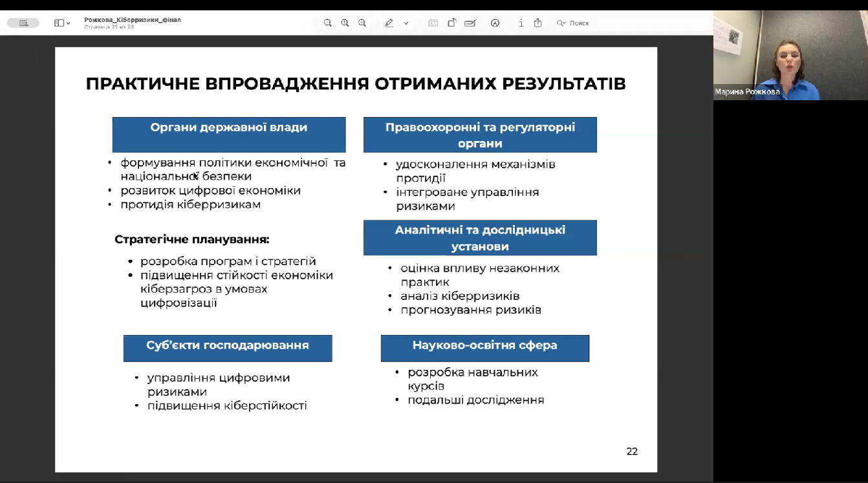
Task: Click the zoom out magnifier icon
Action: coord(328,23)
